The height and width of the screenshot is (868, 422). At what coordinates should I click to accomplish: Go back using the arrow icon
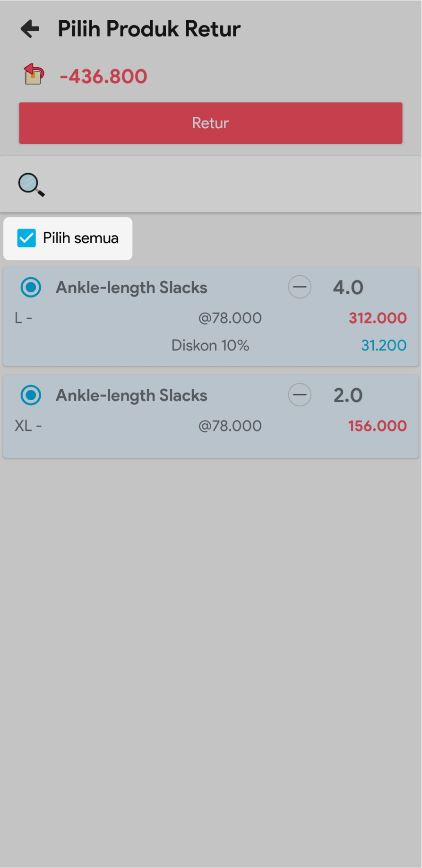tap(30, 29)
